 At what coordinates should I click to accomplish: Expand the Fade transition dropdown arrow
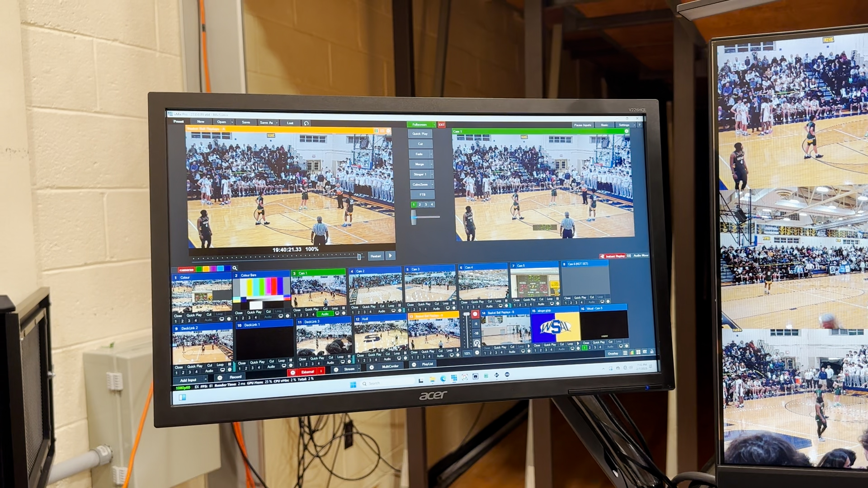(x=432, y=154)
